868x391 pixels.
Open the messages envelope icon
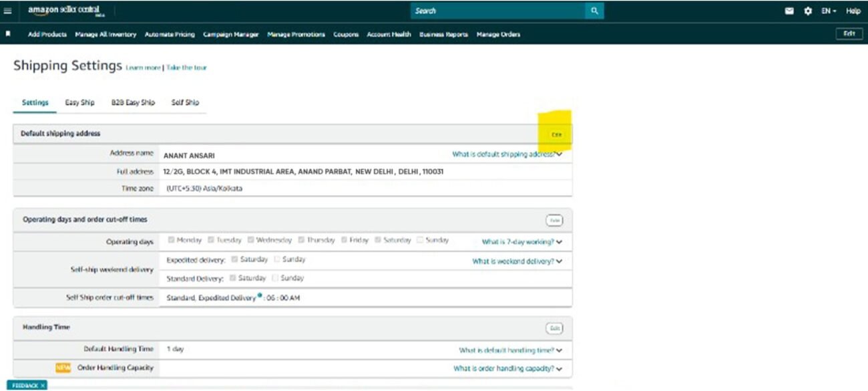(790, 11)
